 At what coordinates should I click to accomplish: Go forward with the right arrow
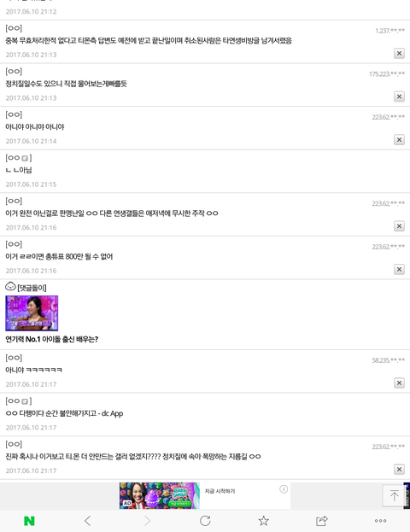pos(147,521)
